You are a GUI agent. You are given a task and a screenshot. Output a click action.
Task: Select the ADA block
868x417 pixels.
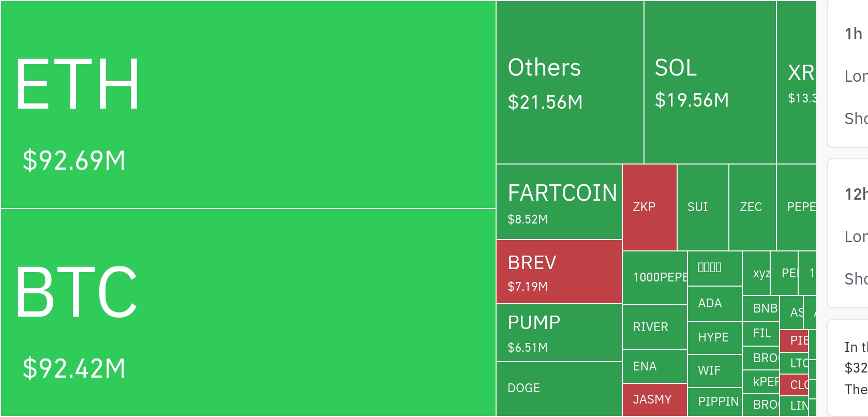tap(715, 304)
